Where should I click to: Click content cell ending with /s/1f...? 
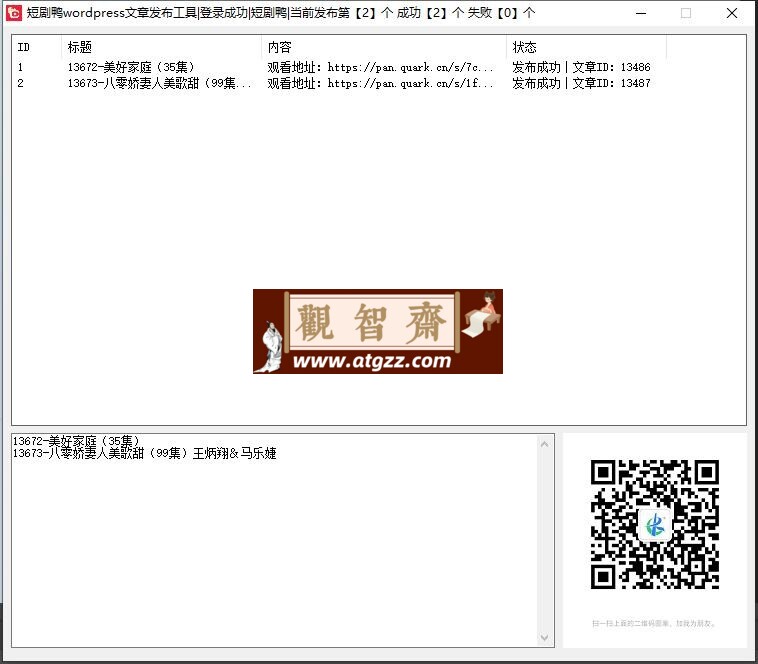[380, 83]
